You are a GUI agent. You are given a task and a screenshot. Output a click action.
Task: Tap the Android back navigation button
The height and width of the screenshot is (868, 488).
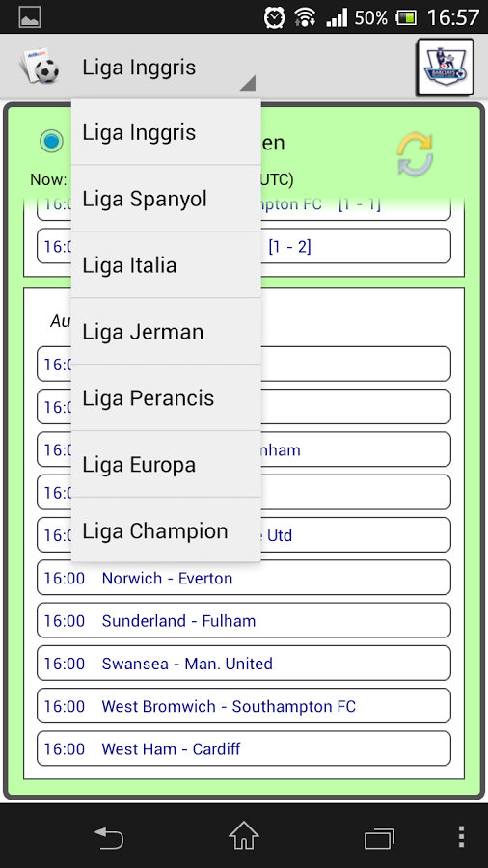(108, 836)
